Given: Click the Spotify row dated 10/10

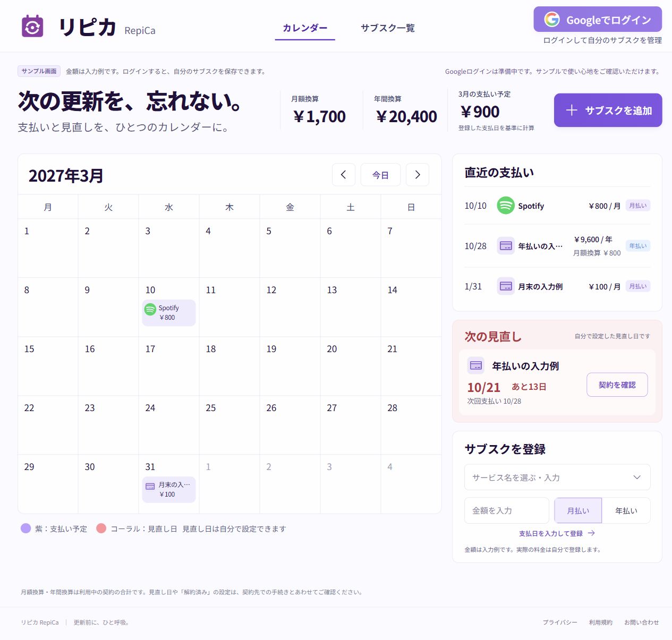Looking at the screenshot, I should tap(557, 206).
